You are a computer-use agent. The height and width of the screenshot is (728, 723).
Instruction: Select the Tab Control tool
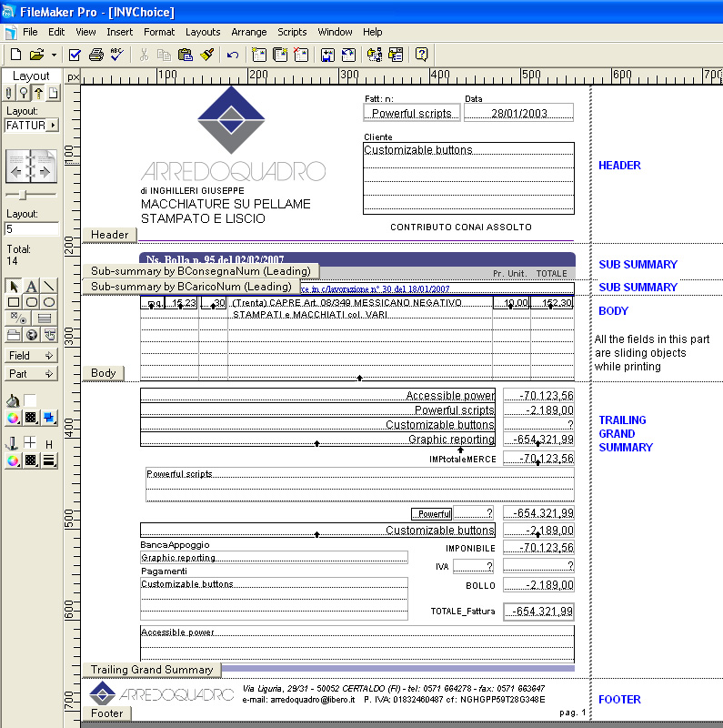14,335
